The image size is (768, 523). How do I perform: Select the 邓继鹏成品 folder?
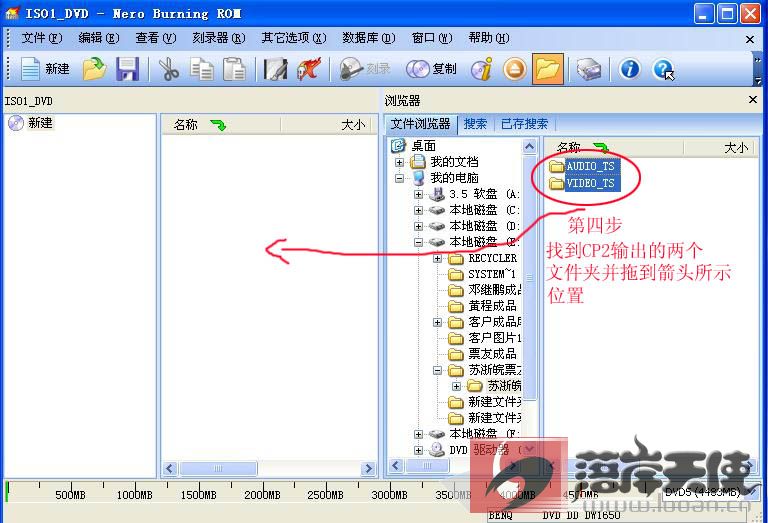pos(485,290)
